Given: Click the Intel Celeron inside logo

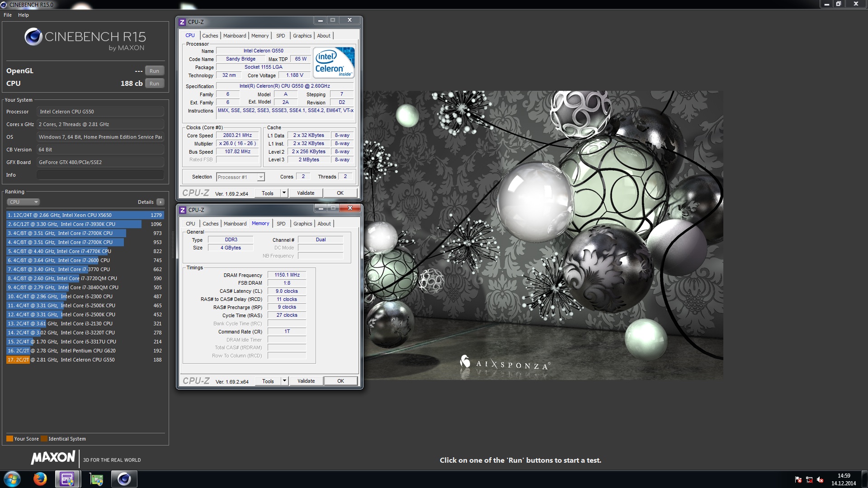Looking at the screenshot, I should (334, 63).
